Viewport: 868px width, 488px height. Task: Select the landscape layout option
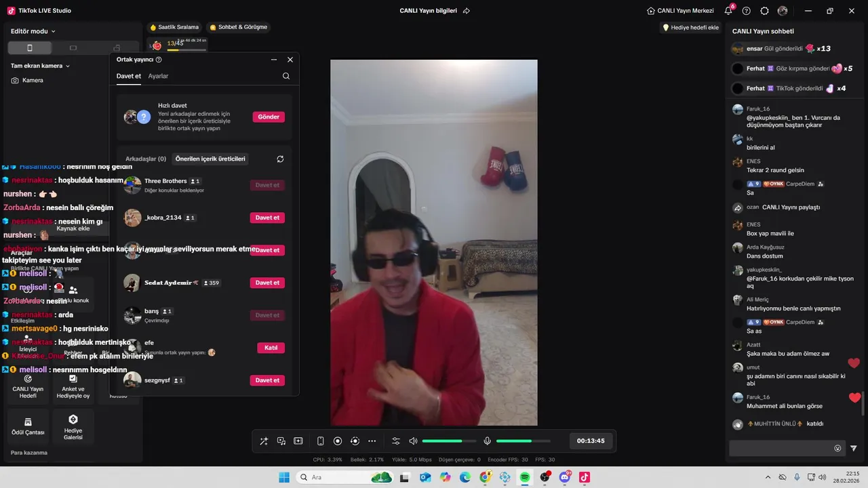coord(73,48)
